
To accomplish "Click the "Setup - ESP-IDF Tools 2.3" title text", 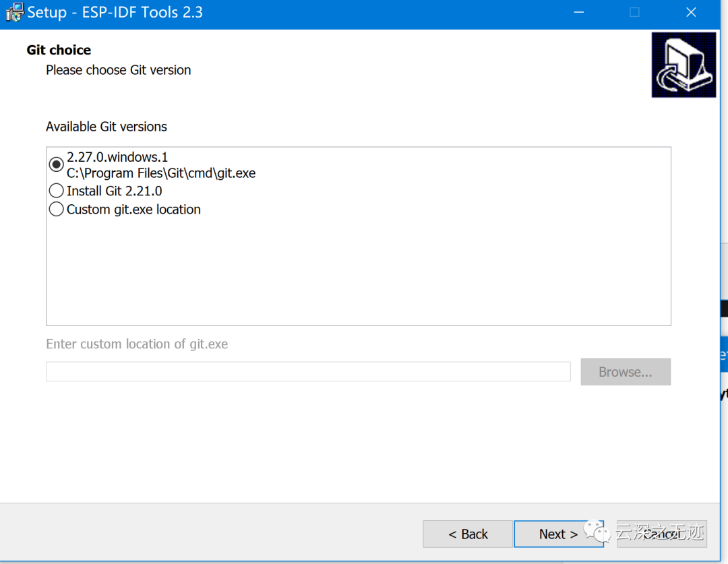I will coord(115,12).
